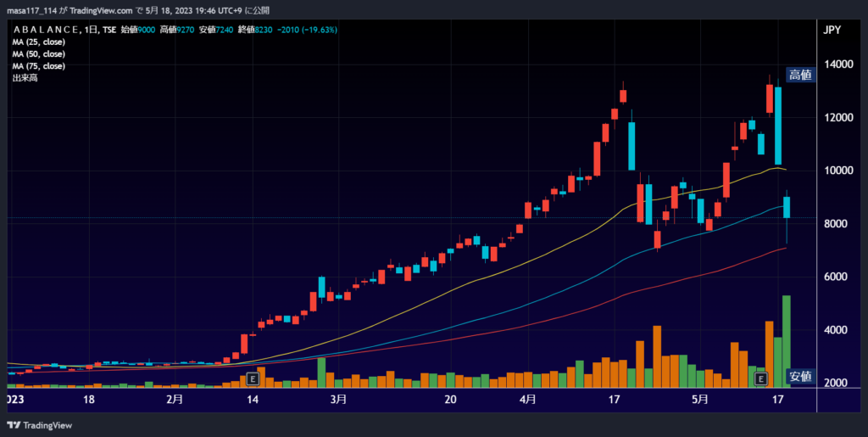Screen dimensions: 868x437
Task: Click the 3月 date axis label
Action: coord(338,399)
